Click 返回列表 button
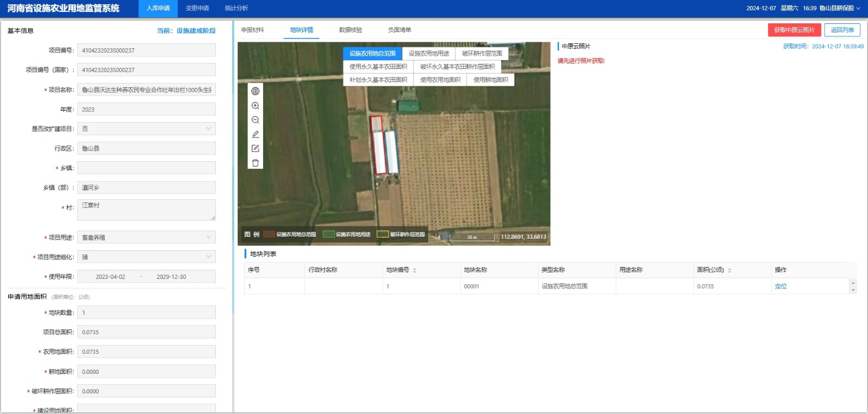The image size is (868, 414). [842, 30]
